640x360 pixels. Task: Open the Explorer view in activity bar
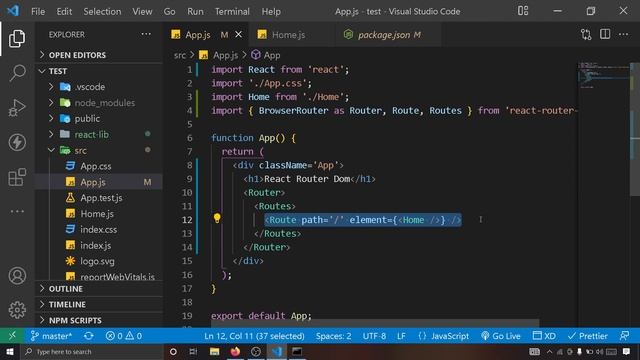click(17, 39)
